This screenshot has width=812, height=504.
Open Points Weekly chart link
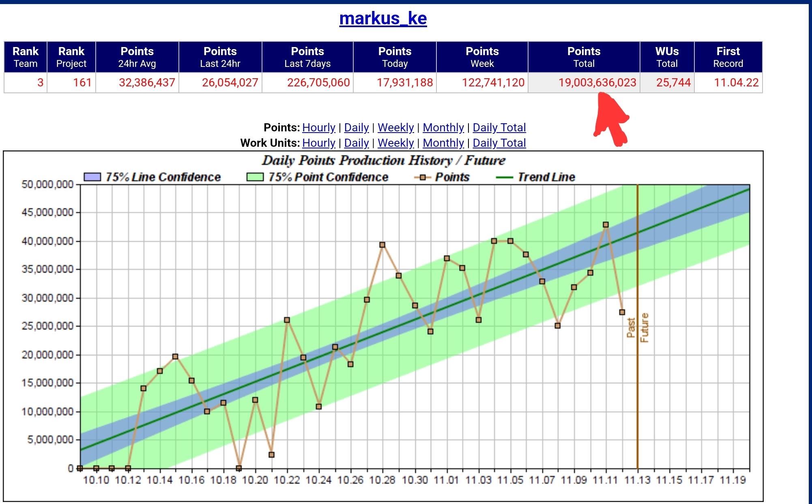click(x=395, y=127)
